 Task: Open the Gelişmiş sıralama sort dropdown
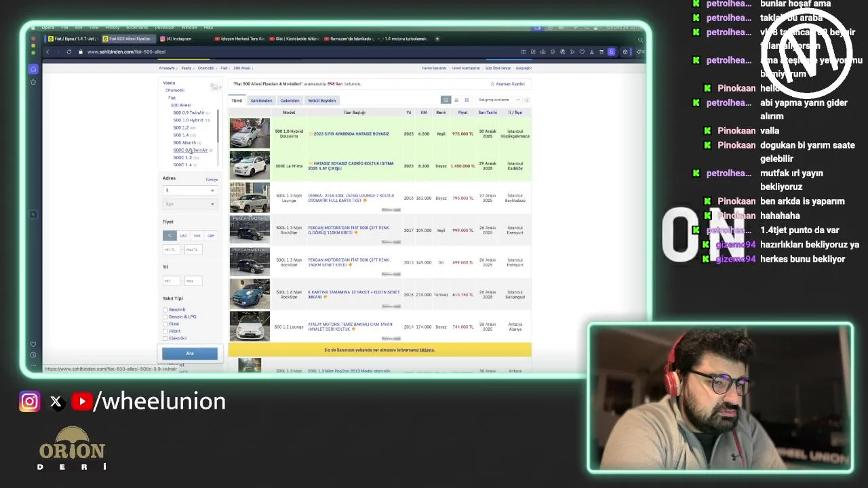click(x=498, y=100)
